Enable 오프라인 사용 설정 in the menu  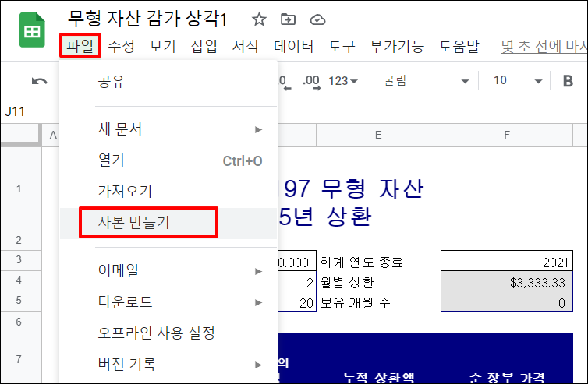pyautogui.click(x=156, y=333)
